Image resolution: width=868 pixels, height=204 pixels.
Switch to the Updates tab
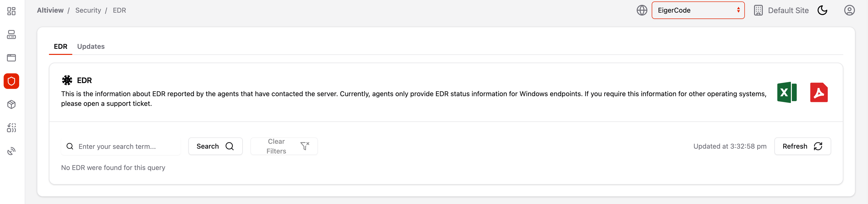click(91, 47)
